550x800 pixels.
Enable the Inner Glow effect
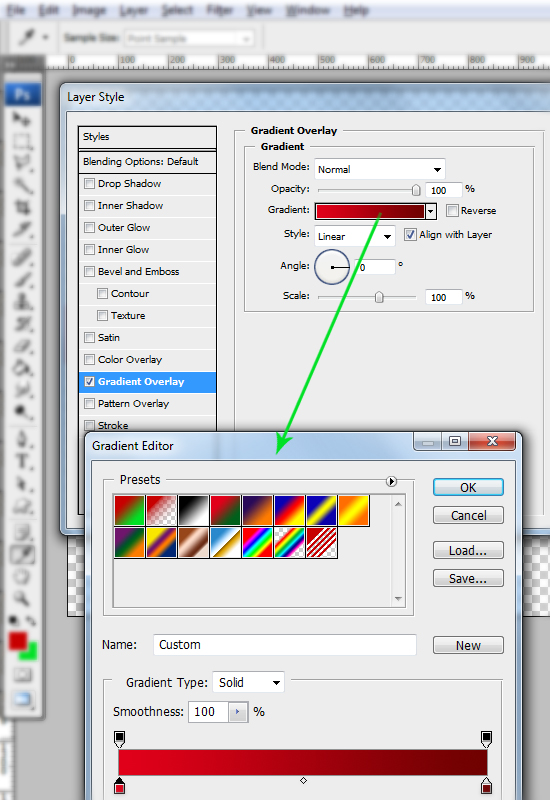[x=89, y=249]
